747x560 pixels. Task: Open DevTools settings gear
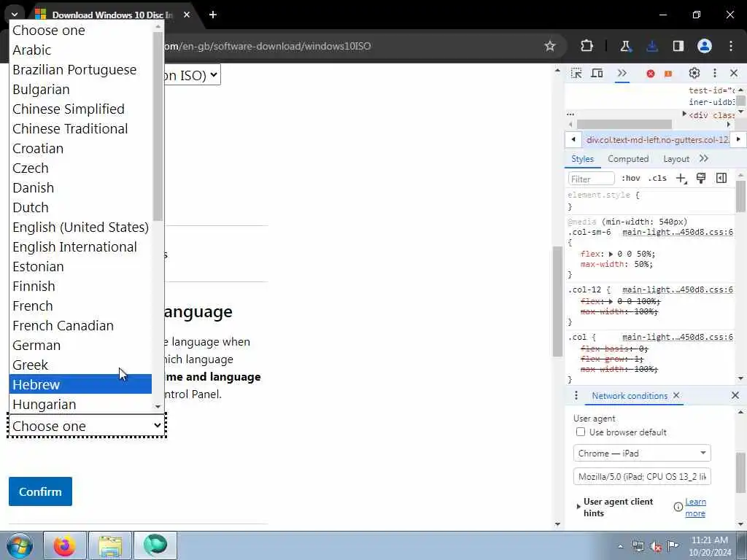point(694,74)
